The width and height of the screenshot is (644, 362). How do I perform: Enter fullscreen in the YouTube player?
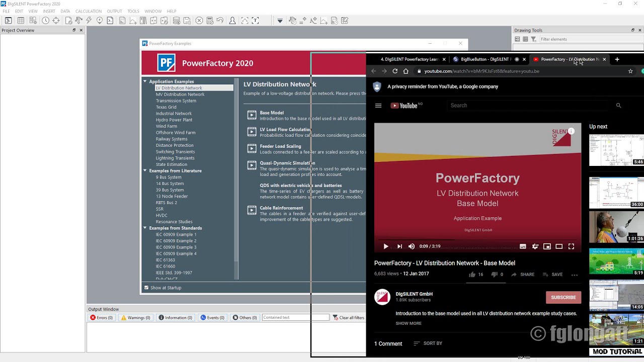pos(571,246)
